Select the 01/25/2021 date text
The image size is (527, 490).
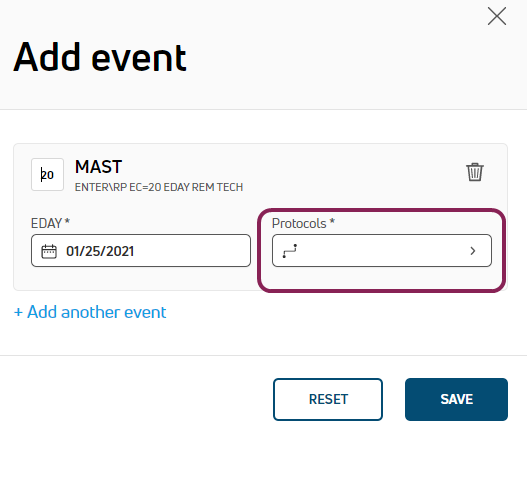[100, 251]
